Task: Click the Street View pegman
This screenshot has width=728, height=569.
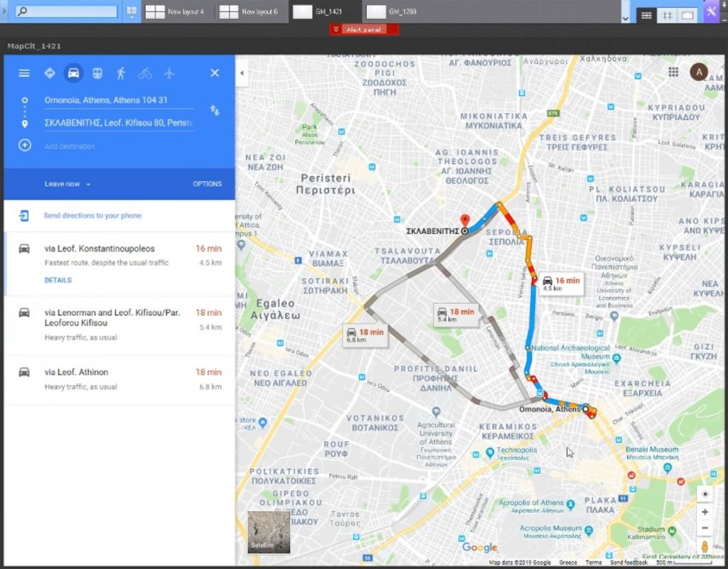Action: tap(705, 546)
